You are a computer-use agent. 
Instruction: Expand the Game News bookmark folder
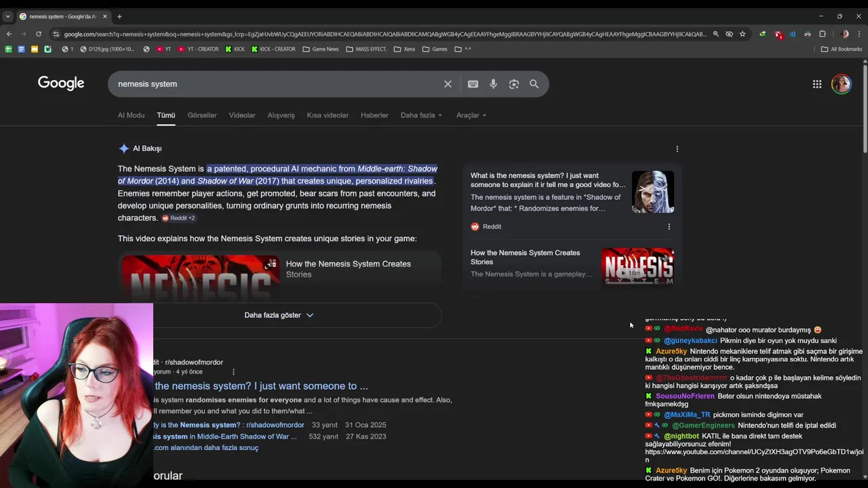tap(321, 49)
